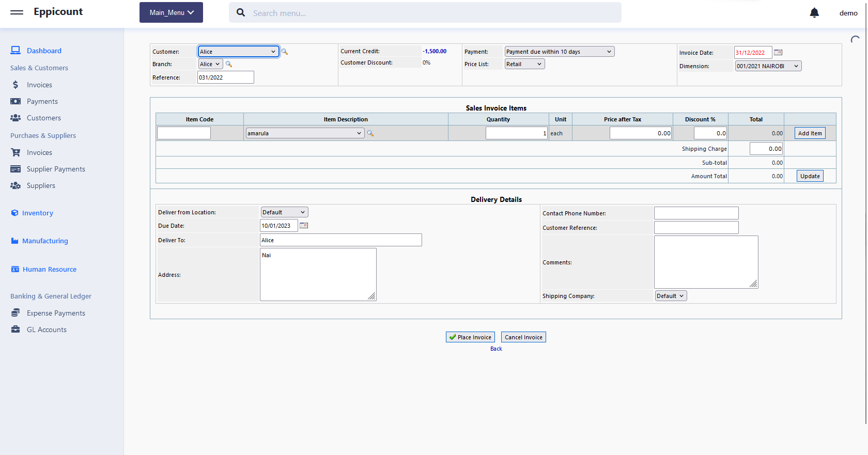This screenshot has width=868, height=455.
Task: Click the Due Date field 10/01/2023
Action: point(279,226)
